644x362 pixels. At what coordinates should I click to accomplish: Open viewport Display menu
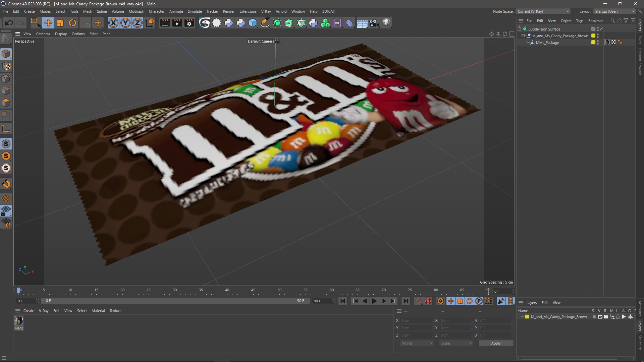coord(61,34)
